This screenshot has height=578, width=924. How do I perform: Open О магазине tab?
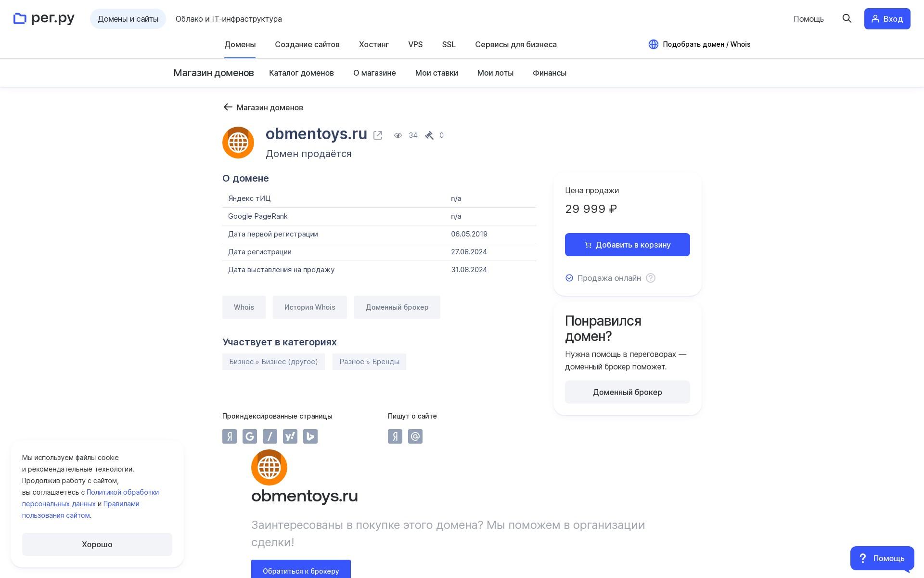(x=374, y=73)
